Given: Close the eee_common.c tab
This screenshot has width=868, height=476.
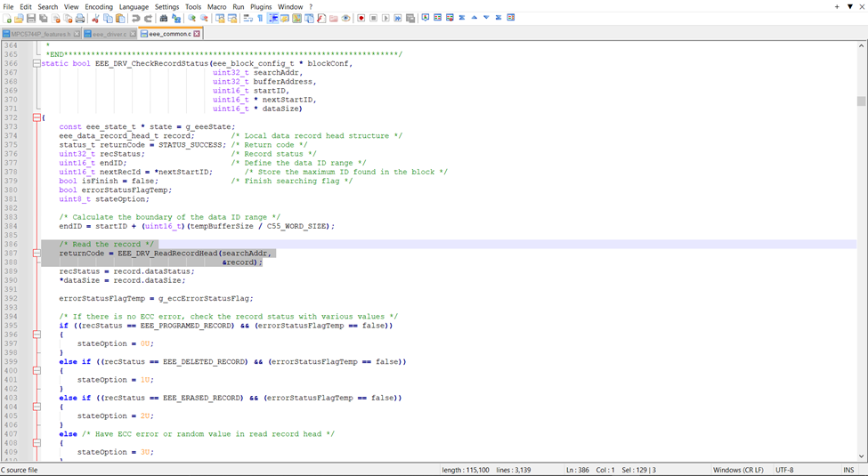Looking at the screenshot, I should click(x=197, y=34).
